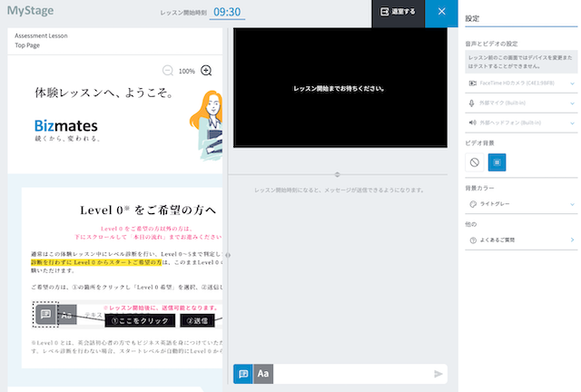Image resolution: width=581 pixels, height=392 pixels.
Task: Click the 音声とビデオの設定 section label
Action: pyautogui.click(x=491, y=44)
